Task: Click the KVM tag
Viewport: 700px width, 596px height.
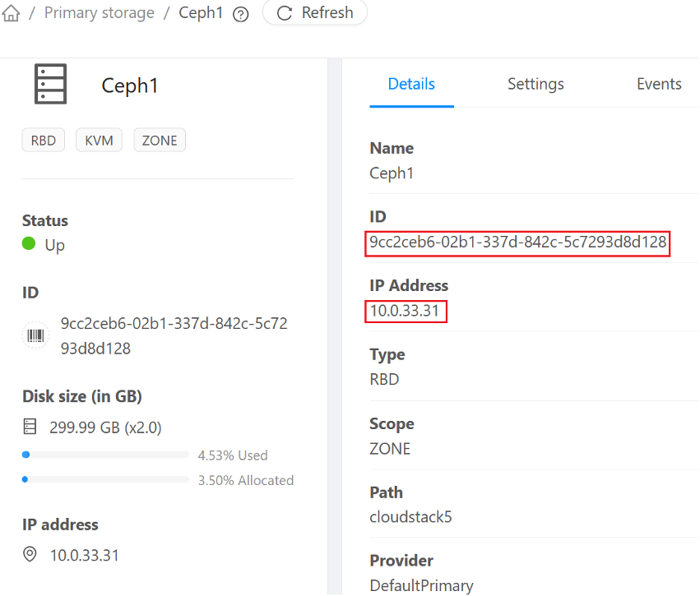Action: (99, 141)
